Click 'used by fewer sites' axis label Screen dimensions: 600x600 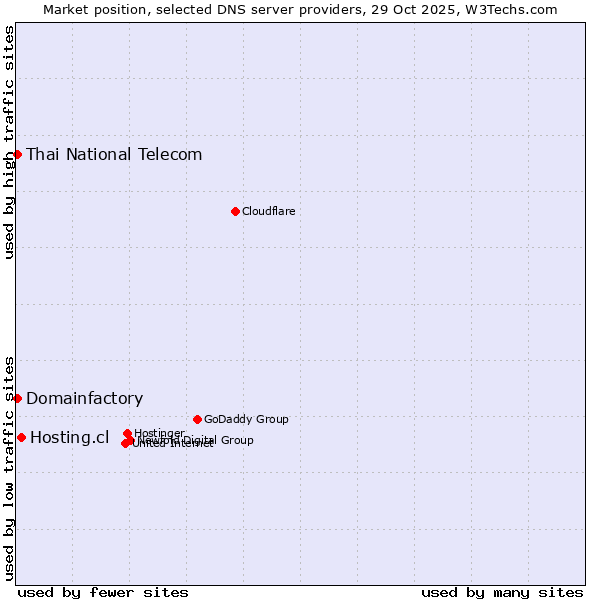103,592
